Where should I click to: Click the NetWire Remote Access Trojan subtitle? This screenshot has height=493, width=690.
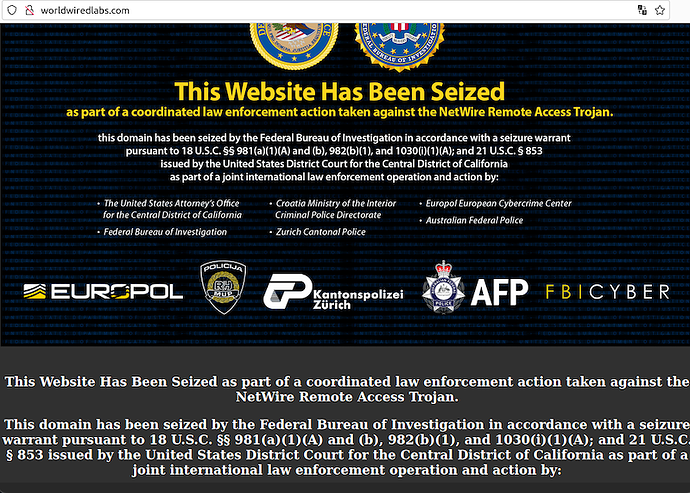point(339,112)
